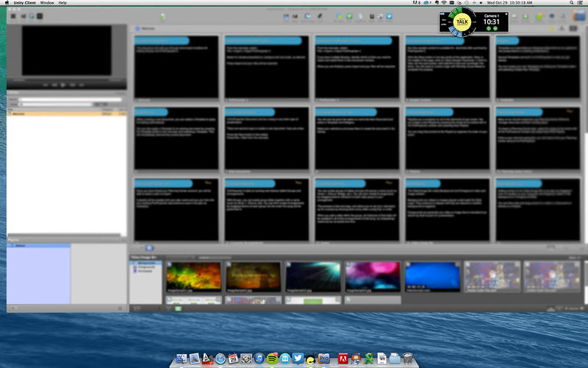
Task: Open the Calendar dock icon
Action: pos(233,358)
